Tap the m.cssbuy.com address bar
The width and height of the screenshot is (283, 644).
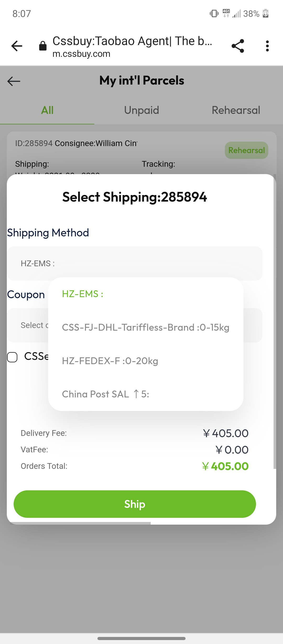click(81, 54)
